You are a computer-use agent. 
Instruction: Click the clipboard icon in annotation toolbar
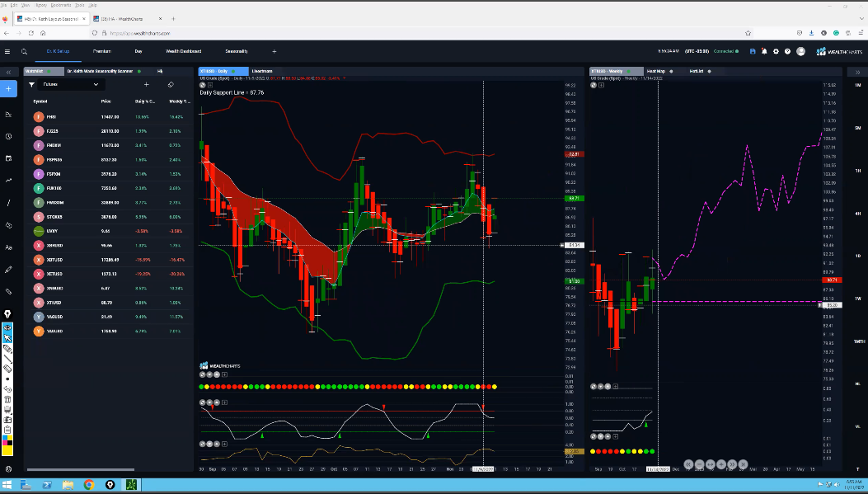[7, 429]
